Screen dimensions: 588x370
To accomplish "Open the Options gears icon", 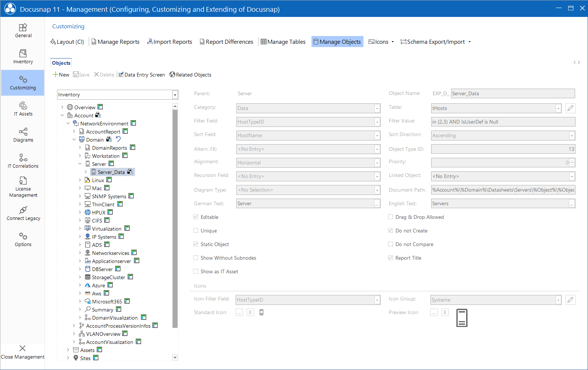I will click(x=23, y=236).
